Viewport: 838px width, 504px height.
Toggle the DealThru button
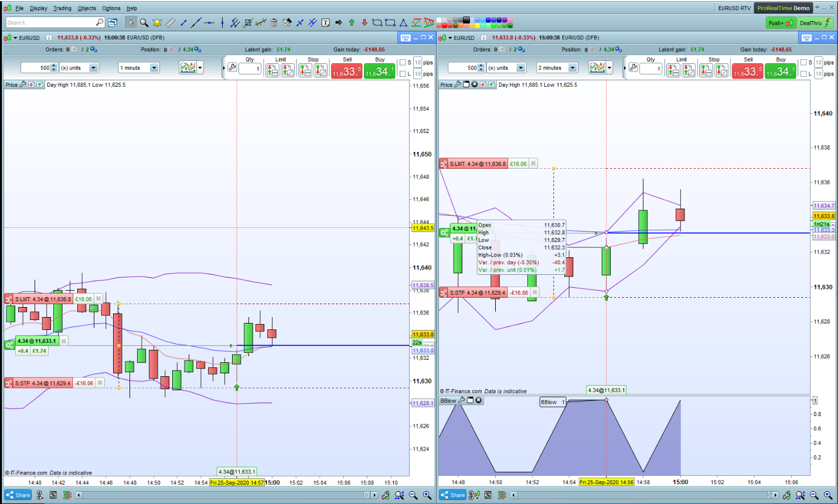coord(816,23)
